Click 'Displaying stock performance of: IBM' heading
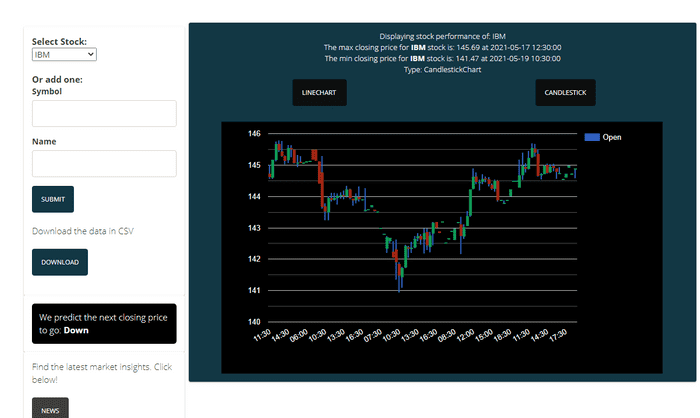The width and height of the screenshot is (700, 418). coord(442,36)
